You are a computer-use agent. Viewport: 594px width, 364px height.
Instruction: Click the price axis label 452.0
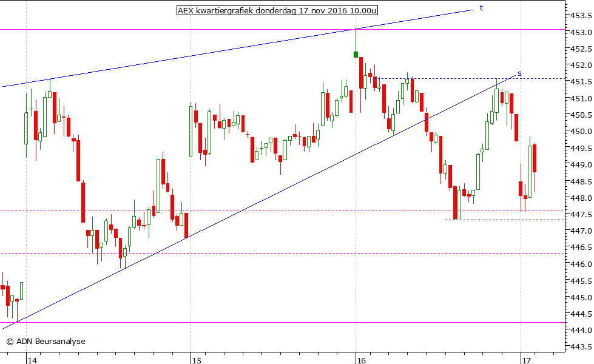pos(581,65)
